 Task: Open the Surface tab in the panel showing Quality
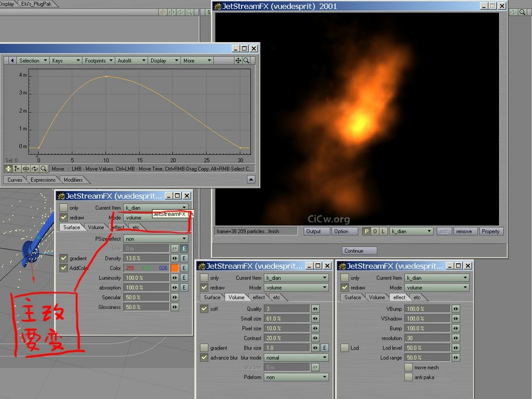(212, 298)
